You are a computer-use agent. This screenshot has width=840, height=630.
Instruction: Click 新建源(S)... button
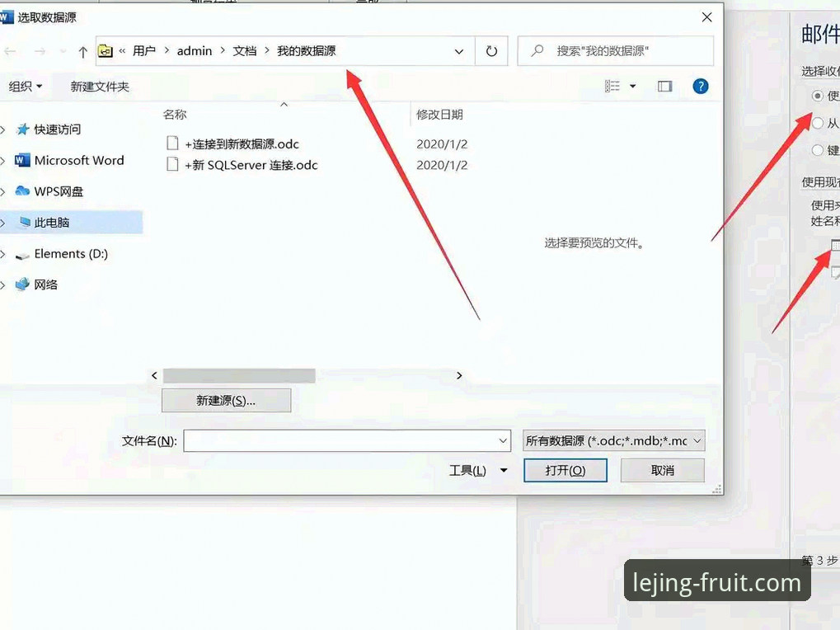click(226, 400)
